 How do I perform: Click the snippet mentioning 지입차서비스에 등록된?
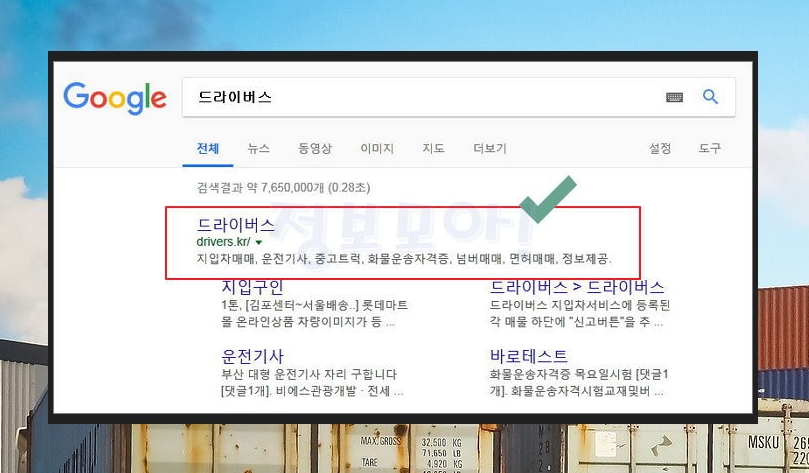pos(579,313)
